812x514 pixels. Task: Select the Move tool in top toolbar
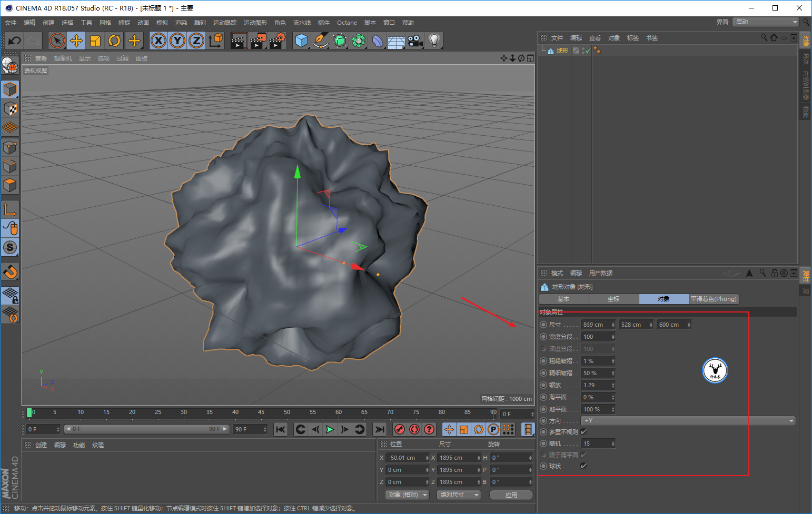click(76, 41)
